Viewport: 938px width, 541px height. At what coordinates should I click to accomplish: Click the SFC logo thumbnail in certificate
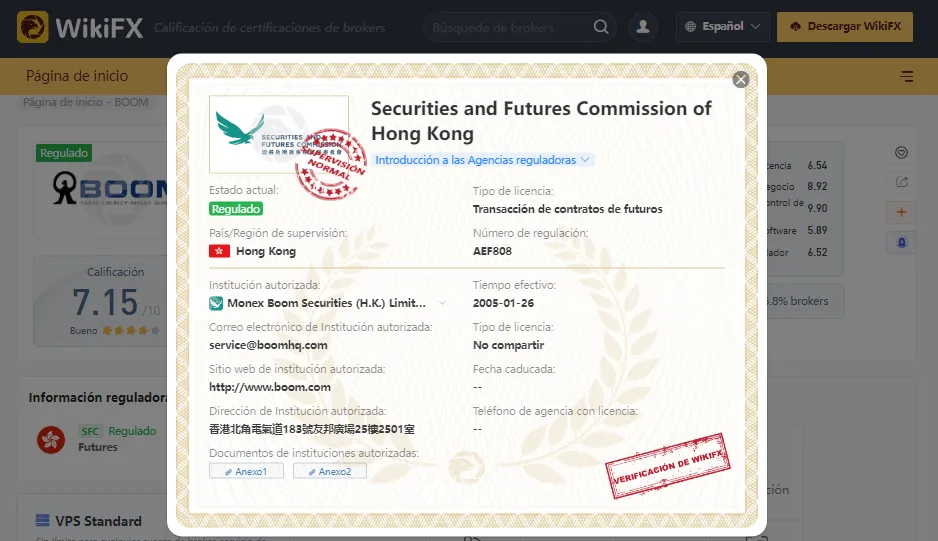[279, 134]
